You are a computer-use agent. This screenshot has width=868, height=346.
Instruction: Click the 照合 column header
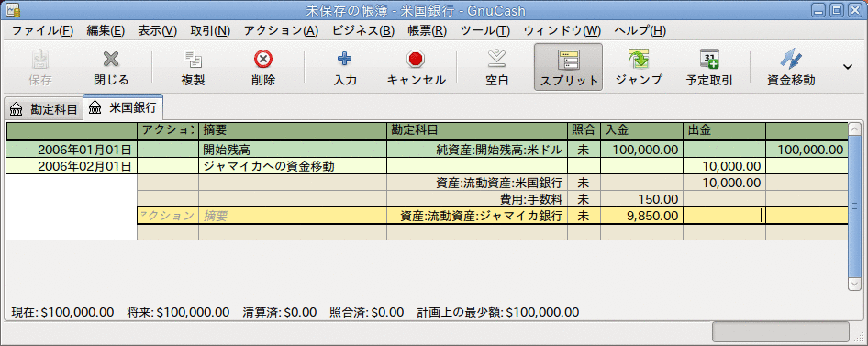click(584, 130)
